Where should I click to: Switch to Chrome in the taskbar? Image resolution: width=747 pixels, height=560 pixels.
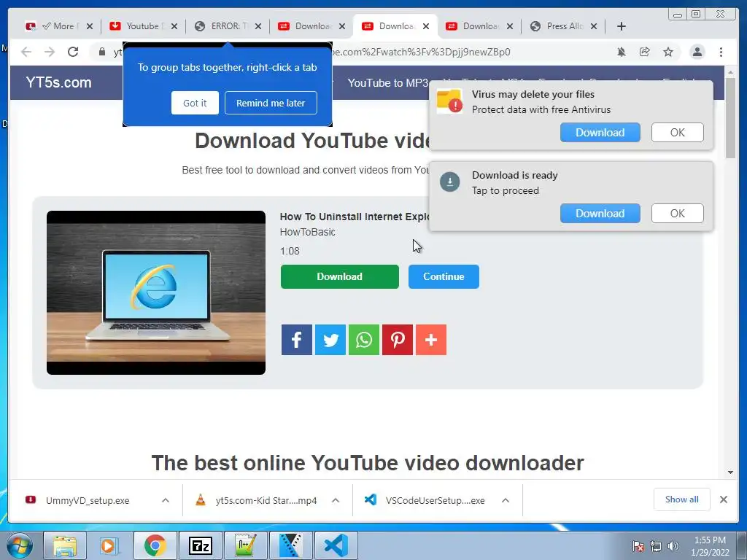[155, 545]
